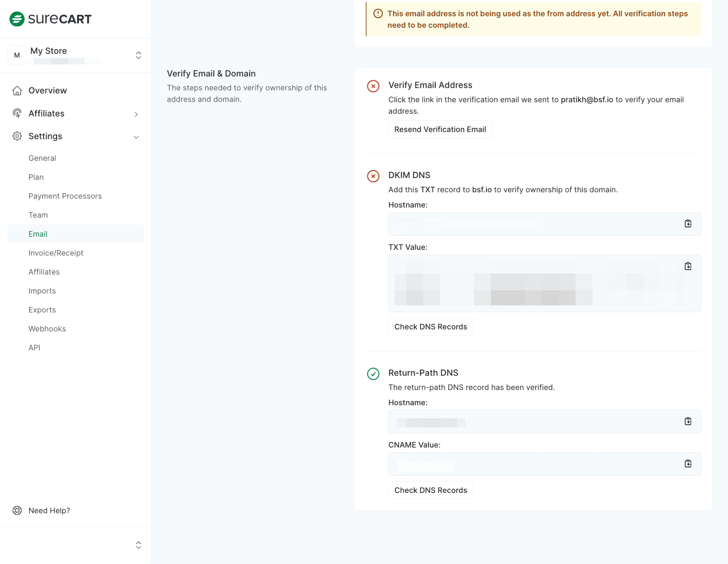Select the Overview house icon
Screen dimensions: 728x564
[17, 91]
